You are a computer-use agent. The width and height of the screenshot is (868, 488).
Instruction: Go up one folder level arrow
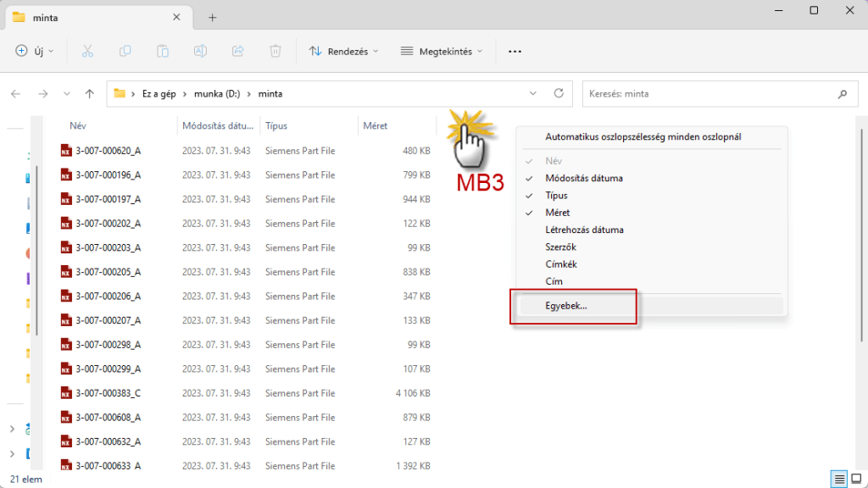click(90, 94)
